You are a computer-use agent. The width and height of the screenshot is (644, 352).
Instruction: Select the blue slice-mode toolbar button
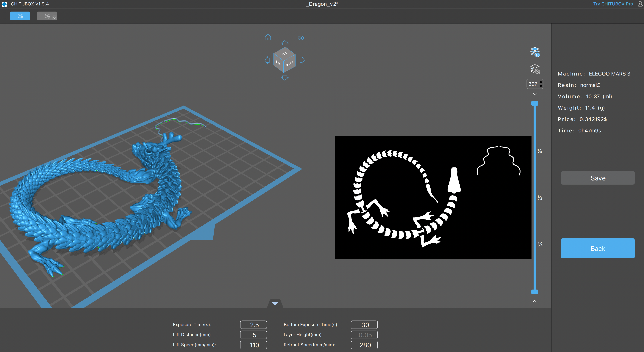(20, 16)
